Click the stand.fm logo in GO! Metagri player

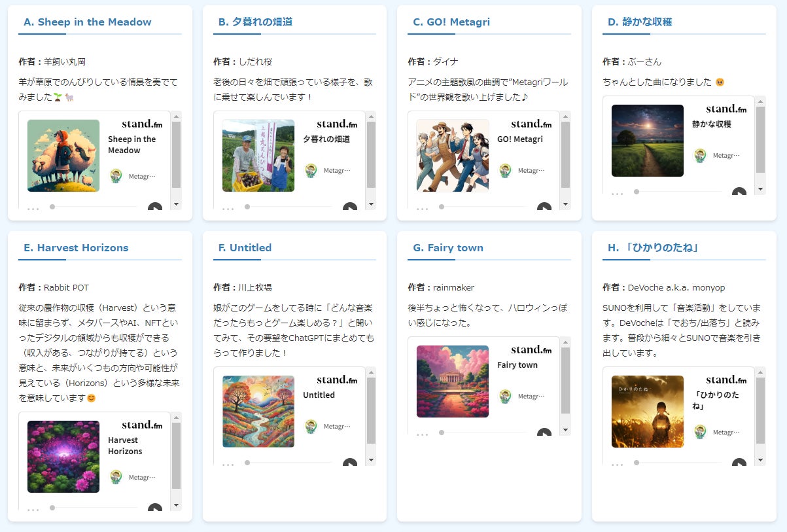(531, 124)
